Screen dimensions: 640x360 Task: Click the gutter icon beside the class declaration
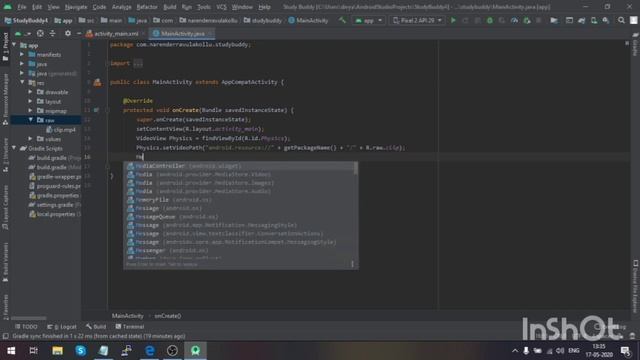(x=97, y=82)
